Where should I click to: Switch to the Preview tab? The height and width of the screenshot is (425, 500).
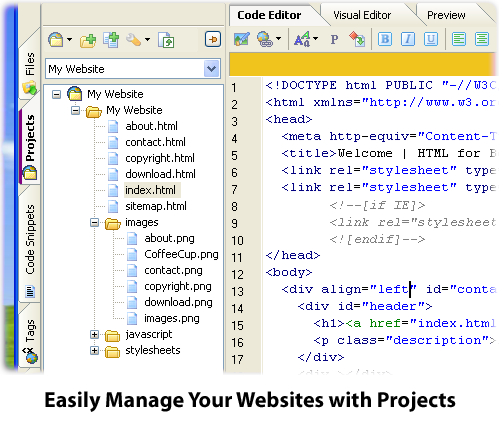pos(446,15)
